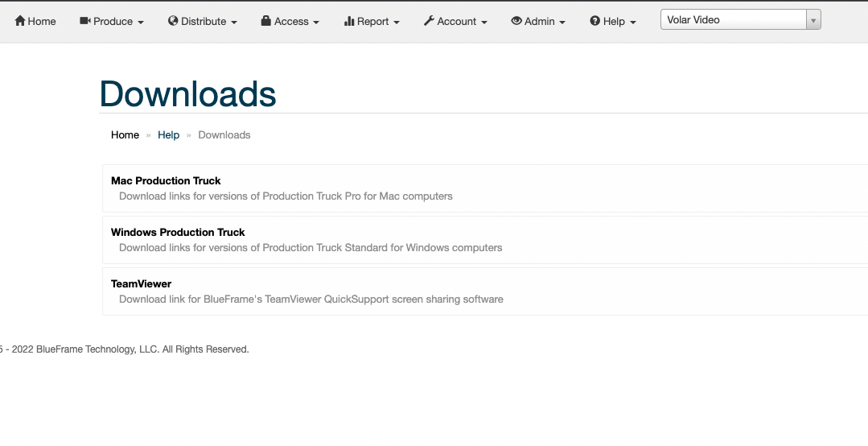Image resolution: width=868 pixels, height=446 pixels.
Task: Click the Produce video camera icon
Action: point(85,21)
